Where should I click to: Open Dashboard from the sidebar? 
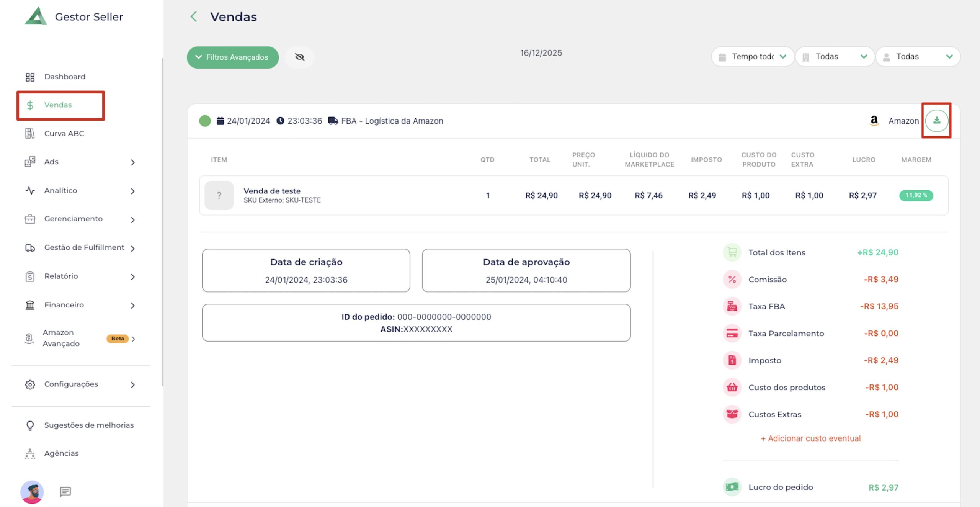tap(65, 77)
